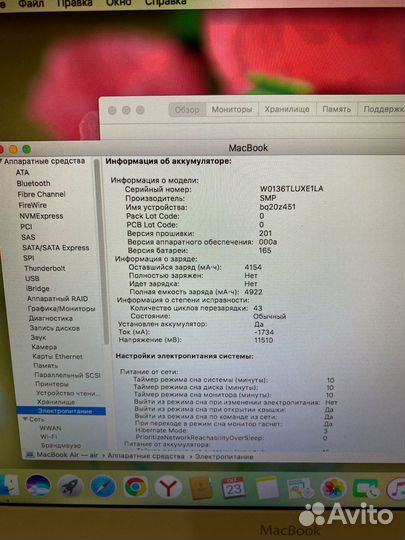
Task: Select ATA in sidebar
Action: pos(22,173)
